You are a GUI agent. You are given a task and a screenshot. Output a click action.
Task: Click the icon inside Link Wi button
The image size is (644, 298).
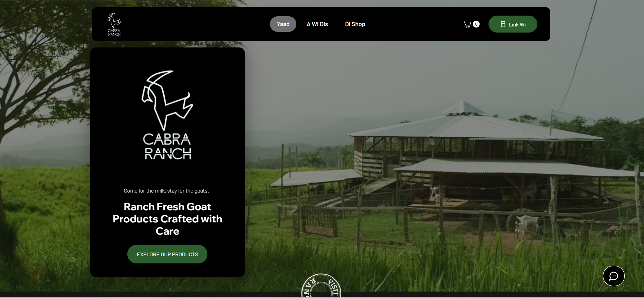503,24
